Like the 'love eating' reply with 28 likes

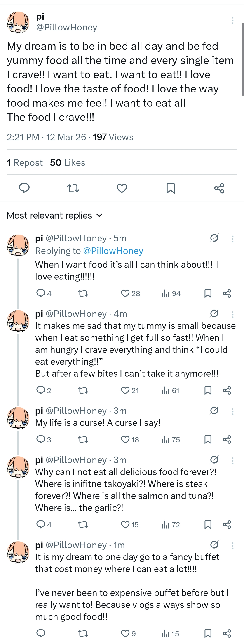tap(125, 293)
